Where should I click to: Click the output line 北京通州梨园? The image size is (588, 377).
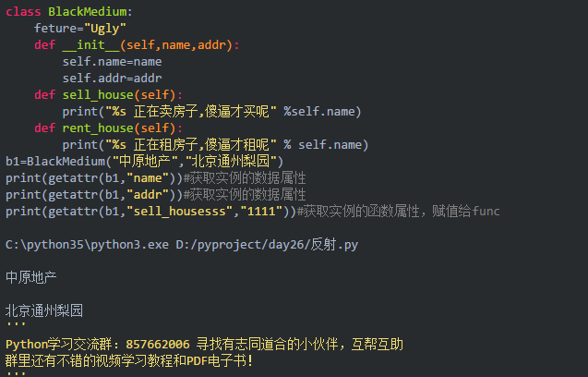[x=44, y=310]
